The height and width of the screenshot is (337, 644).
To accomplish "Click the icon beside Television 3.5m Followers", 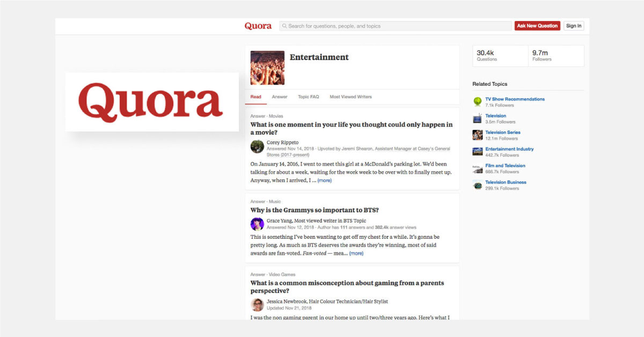I will tap(478, 119).
